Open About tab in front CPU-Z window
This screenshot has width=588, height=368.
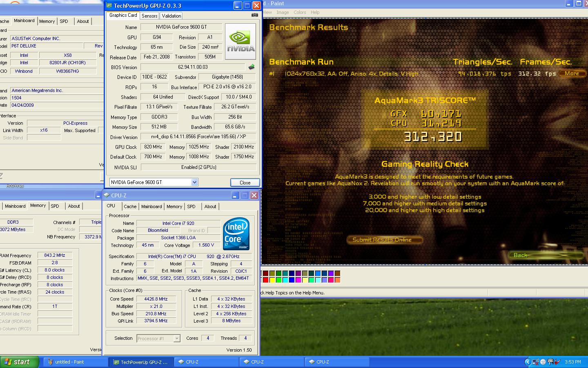click(x=210, y=206)
